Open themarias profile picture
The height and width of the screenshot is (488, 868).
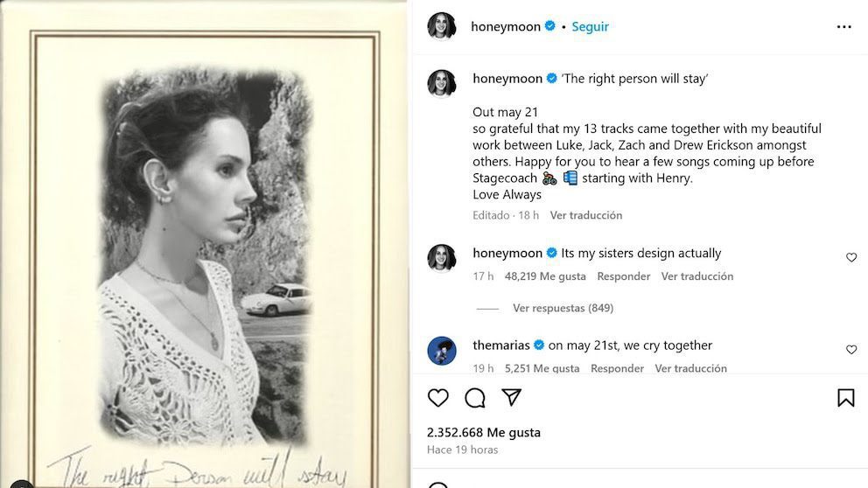(x=442, y=351)
